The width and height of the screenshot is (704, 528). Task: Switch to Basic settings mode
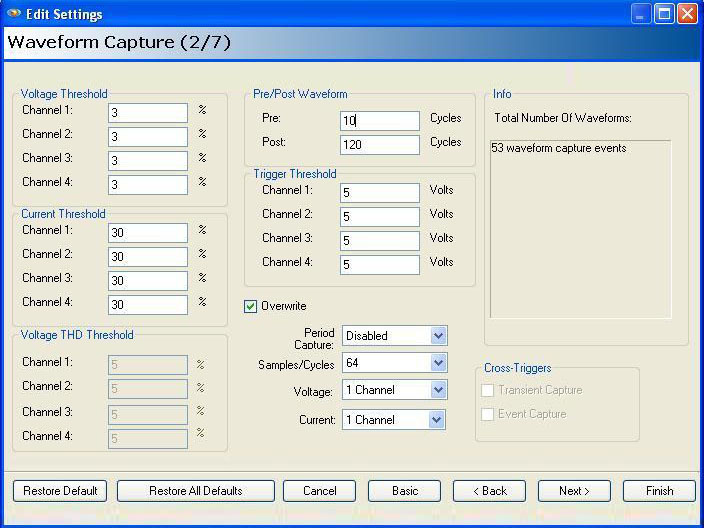point(405,491)
